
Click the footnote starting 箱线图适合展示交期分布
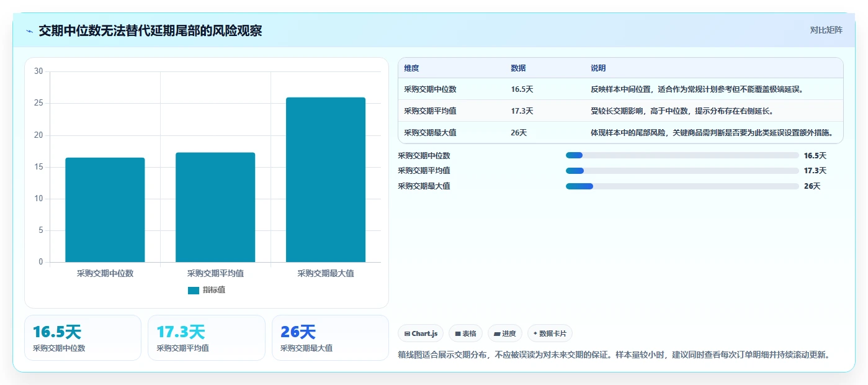tap(614, 355)
